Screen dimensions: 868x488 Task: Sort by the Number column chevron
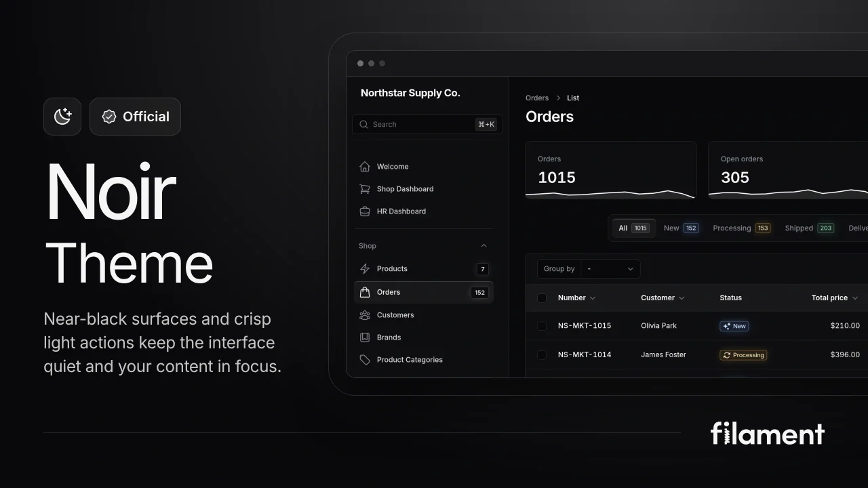pyautogui.click(x=593, y=298)
